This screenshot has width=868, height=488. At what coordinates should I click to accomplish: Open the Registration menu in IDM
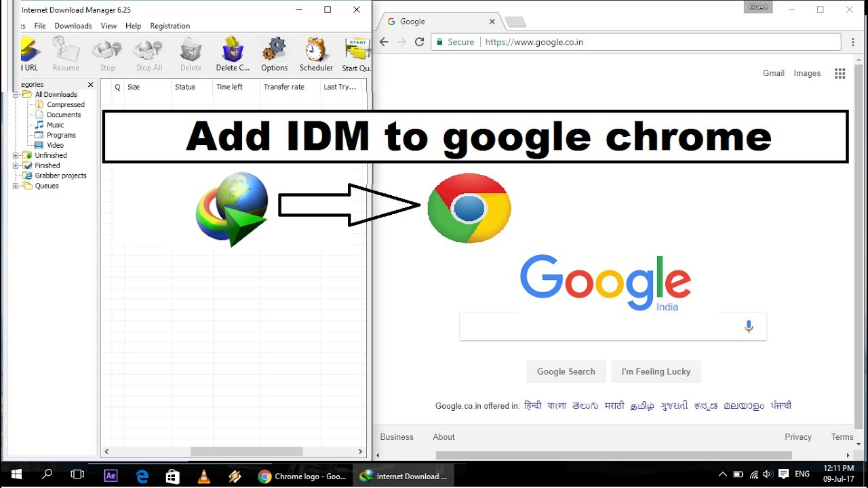[170, 26]
